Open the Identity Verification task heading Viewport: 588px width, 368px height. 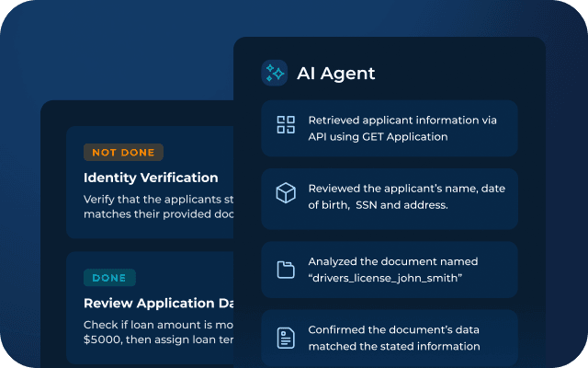point(151,178)
